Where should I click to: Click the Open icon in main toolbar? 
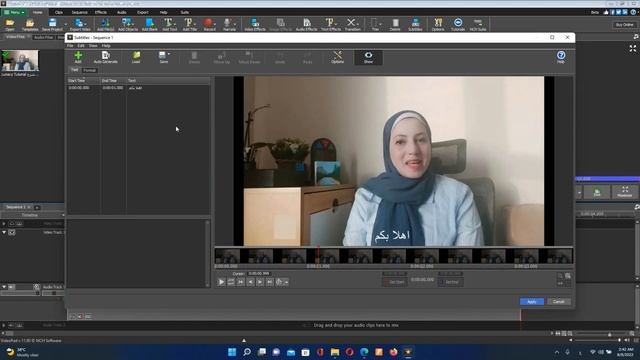pos(10,24)
